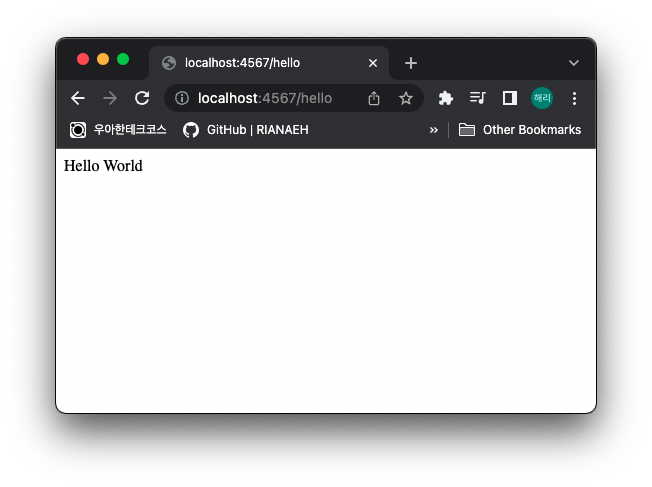Go back with the back arrow
Image resolution: width=652 pixels, height=487 pixels.
pyautogui.click(x=78, y=99)
